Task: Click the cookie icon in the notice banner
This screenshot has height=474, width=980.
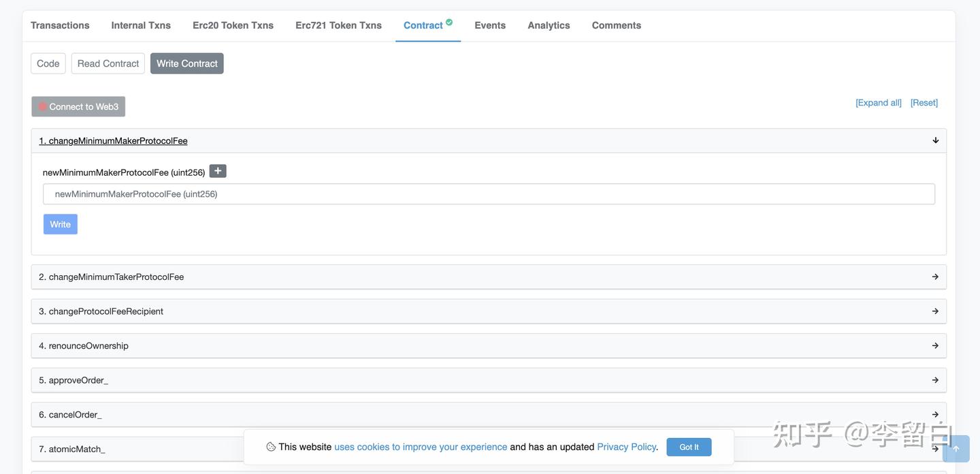Action: (271, 447)
